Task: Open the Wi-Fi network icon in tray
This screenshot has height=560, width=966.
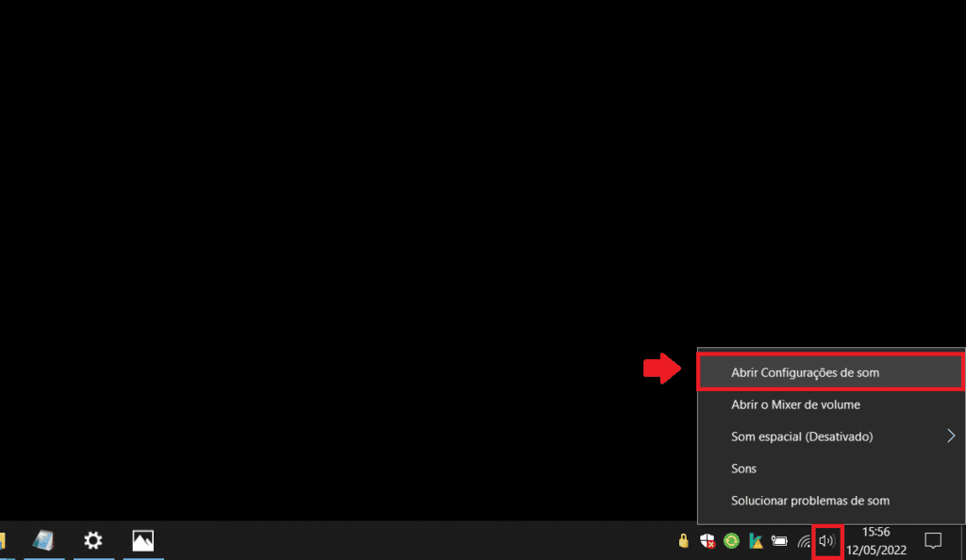Action: pyautogui.click(x=805, y=541)
